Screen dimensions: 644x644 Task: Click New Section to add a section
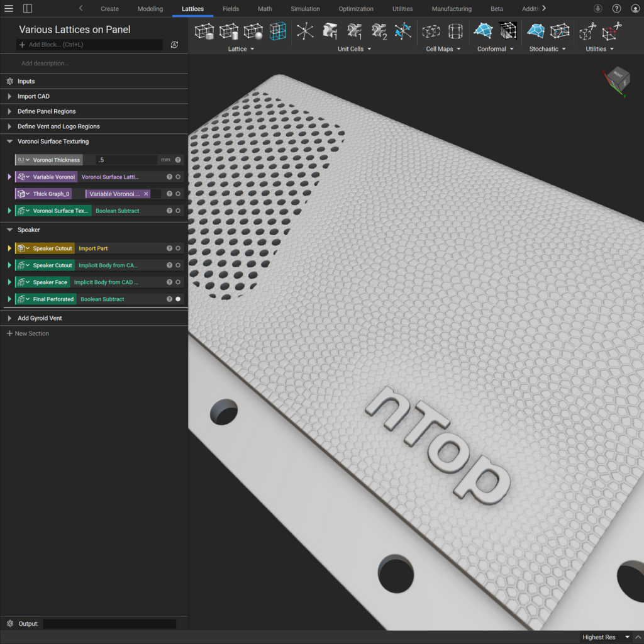[28, 333]
